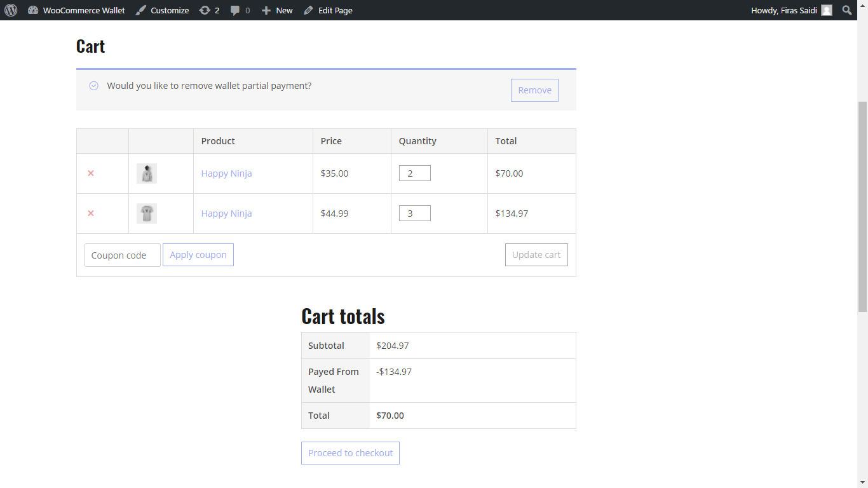
Task: Open the Happy Ninja link priced $44.99
Action: (x=226, y=213)
